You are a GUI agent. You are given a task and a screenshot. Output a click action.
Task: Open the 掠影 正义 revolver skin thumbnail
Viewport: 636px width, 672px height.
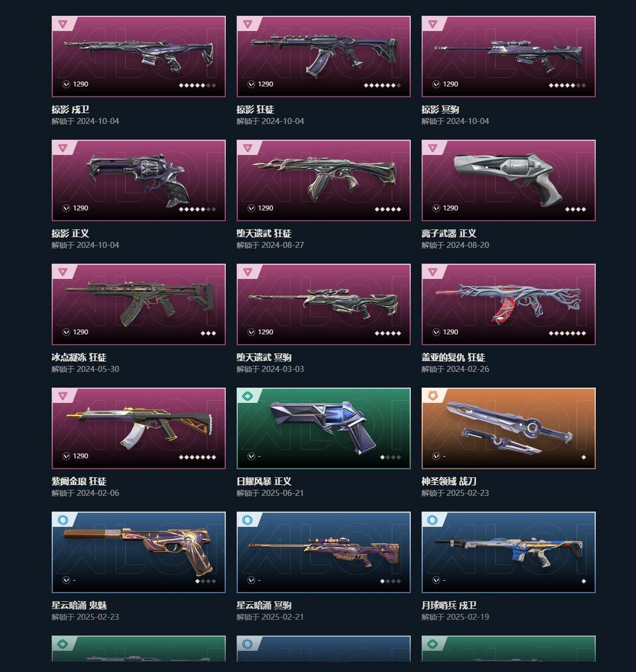[x=138, y=181]
